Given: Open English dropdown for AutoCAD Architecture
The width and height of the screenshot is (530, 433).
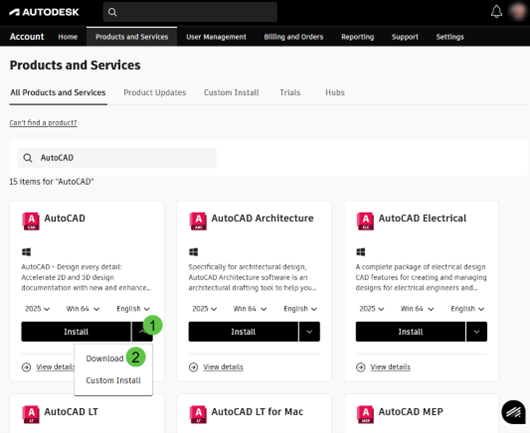Looking at the screenshot, I should [300, 309].
